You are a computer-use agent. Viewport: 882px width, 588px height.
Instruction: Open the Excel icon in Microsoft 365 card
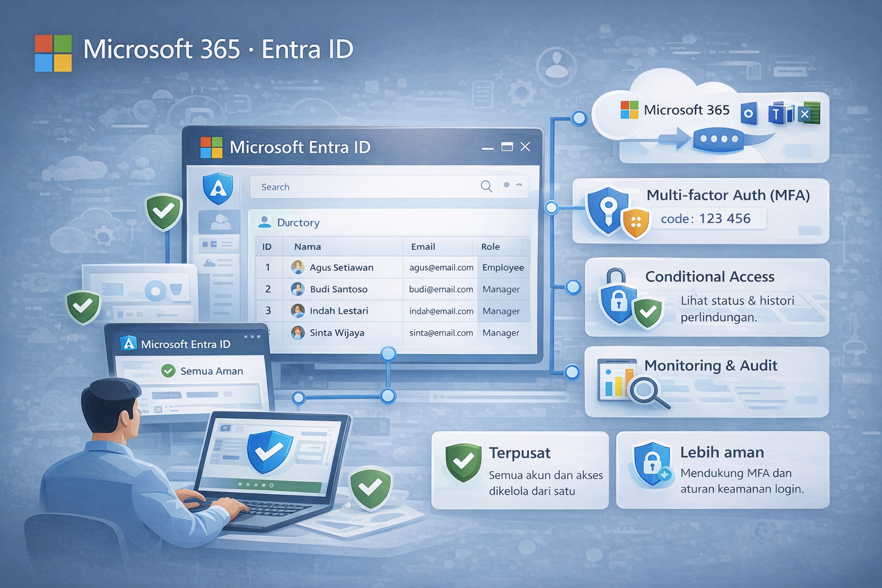coord(808,113)
